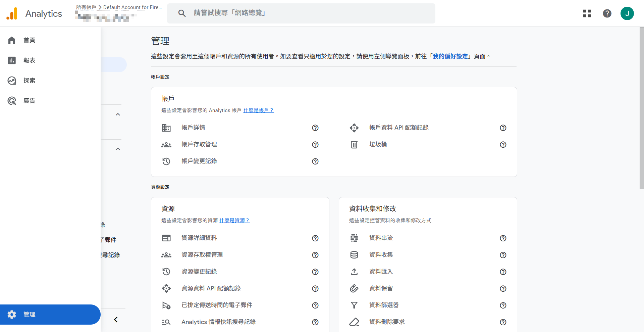
Task: Open the Google apps grid icon
Action: tap(587, 13)
